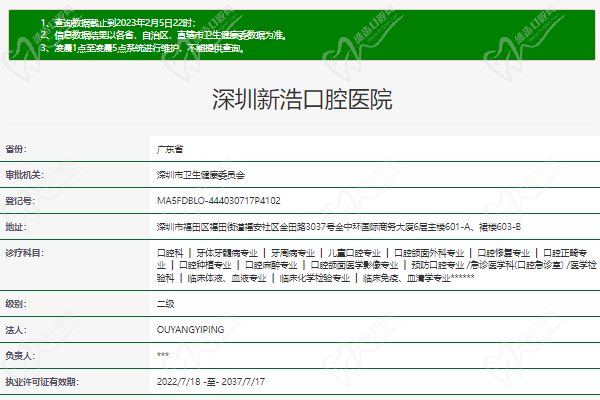The image size is (600, 400).
Task: Click the 口腔麻醉专业 entry
Action: point(271,265)
